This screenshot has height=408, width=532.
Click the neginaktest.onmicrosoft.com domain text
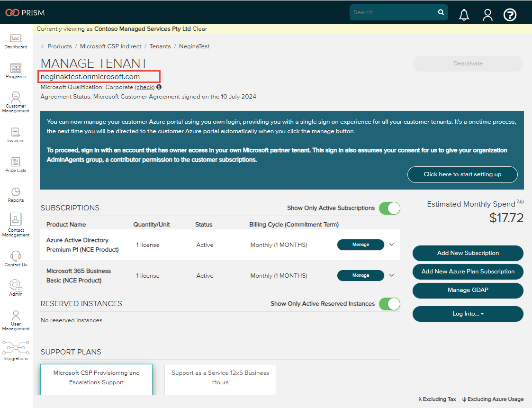click(x=90, y=77)
